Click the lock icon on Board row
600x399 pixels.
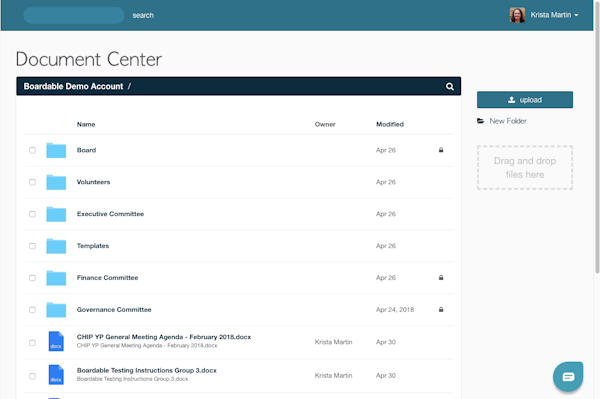441,150
